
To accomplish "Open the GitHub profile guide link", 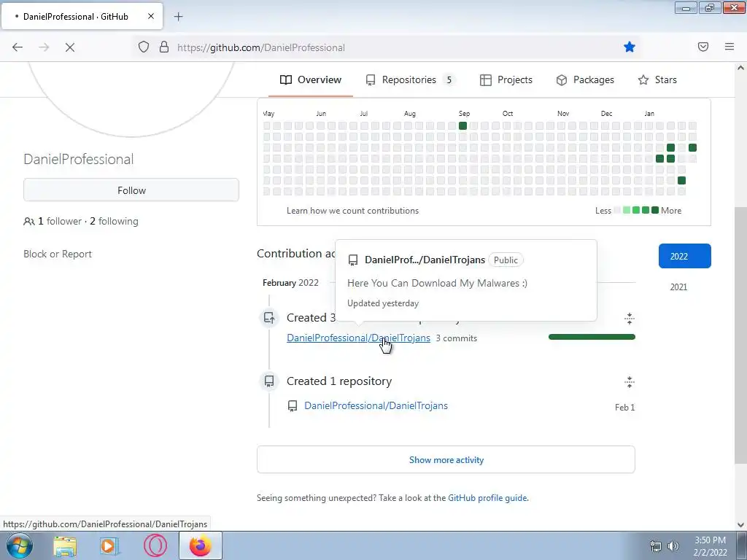I will (x=487, y=497).
